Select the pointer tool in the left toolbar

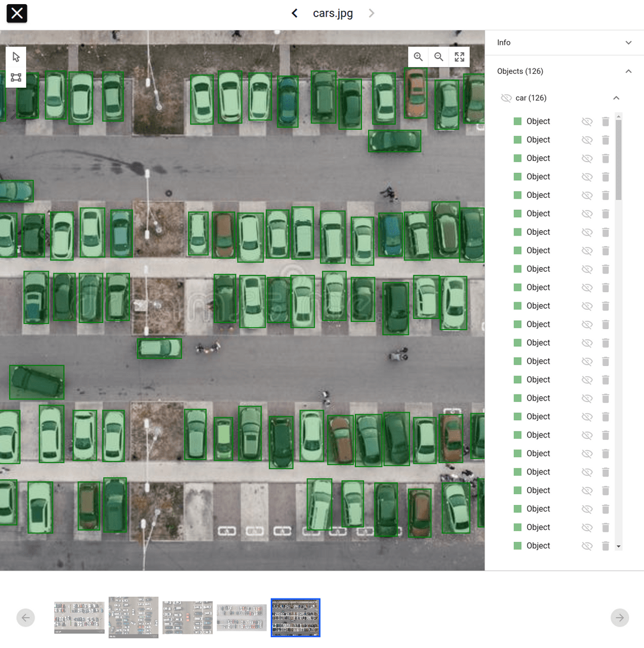(16, 57)
